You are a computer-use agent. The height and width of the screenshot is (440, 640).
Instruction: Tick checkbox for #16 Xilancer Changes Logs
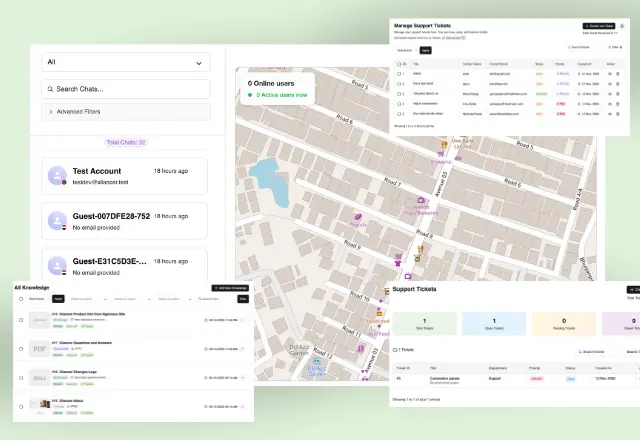coord(21,378)
